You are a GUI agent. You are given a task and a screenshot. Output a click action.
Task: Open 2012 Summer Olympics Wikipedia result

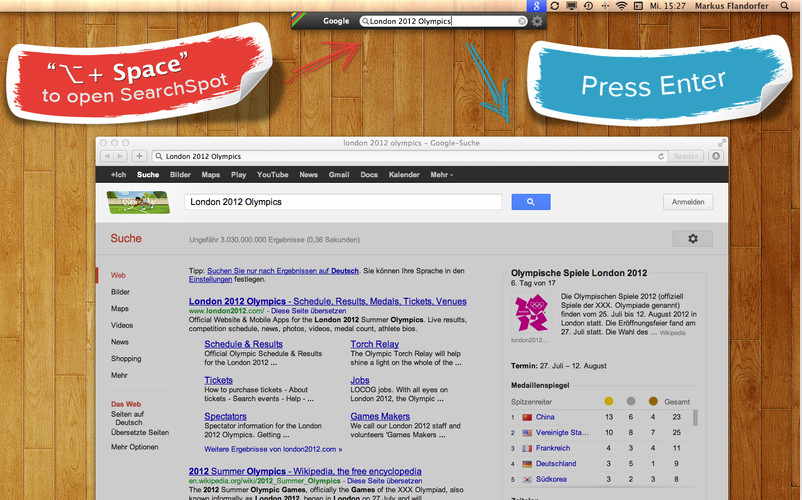[305, 471]
